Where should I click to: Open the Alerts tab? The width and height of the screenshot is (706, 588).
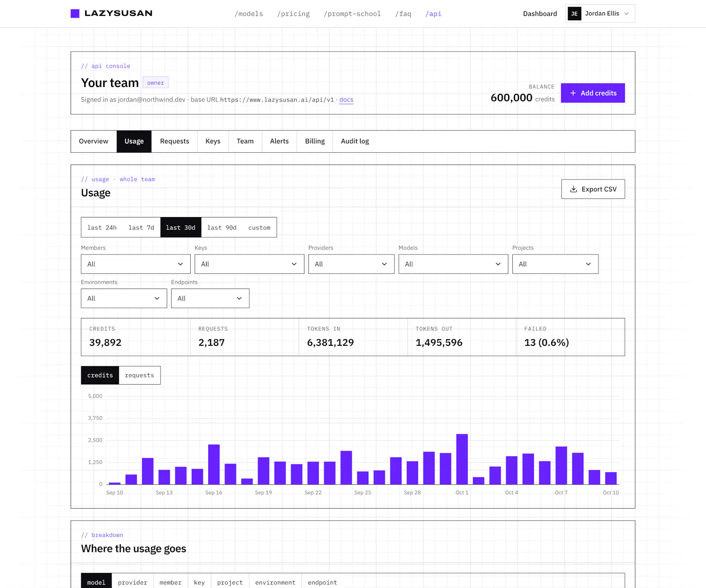(279, 142)
